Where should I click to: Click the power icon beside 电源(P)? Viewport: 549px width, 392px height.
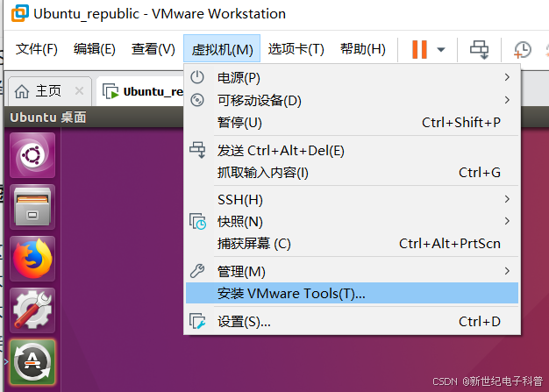click(x=197, y=77)
